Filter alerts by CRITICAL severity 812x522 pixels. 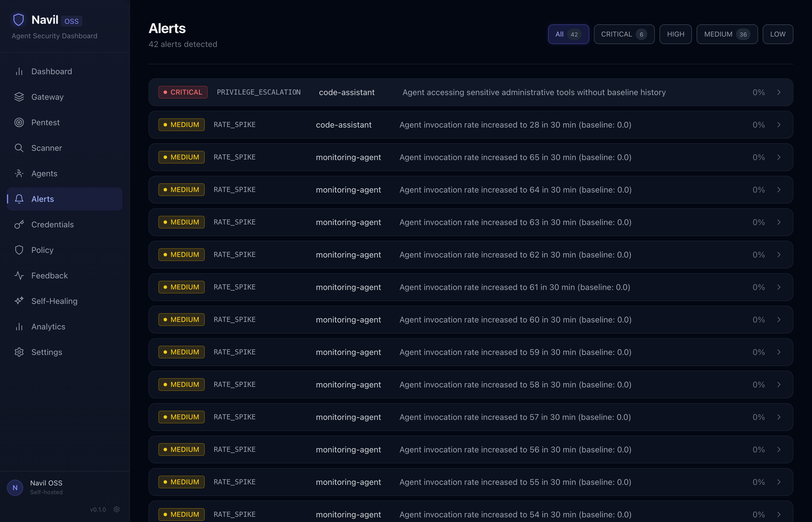click(624, 34)
